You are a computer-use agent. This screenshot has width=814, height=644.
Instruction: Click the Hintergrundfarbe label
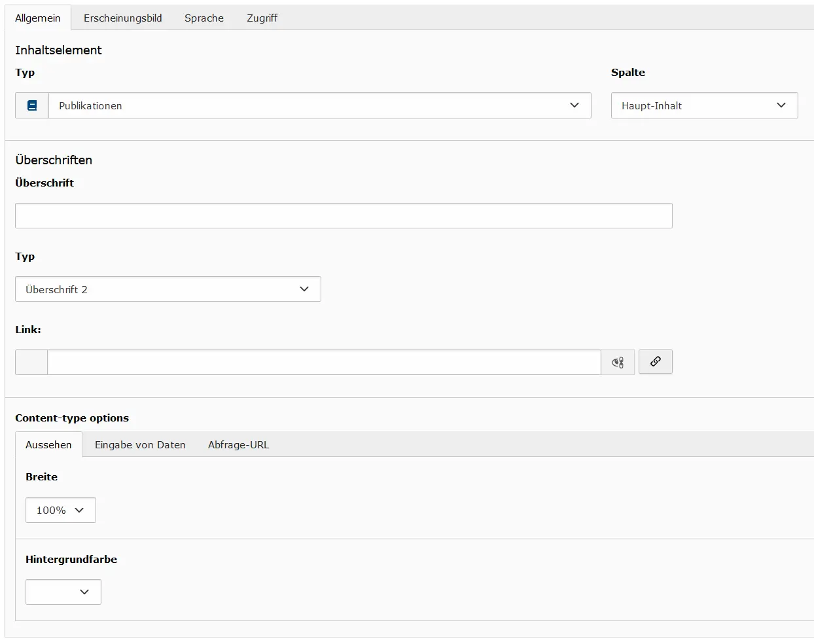[x=71, y=559]
